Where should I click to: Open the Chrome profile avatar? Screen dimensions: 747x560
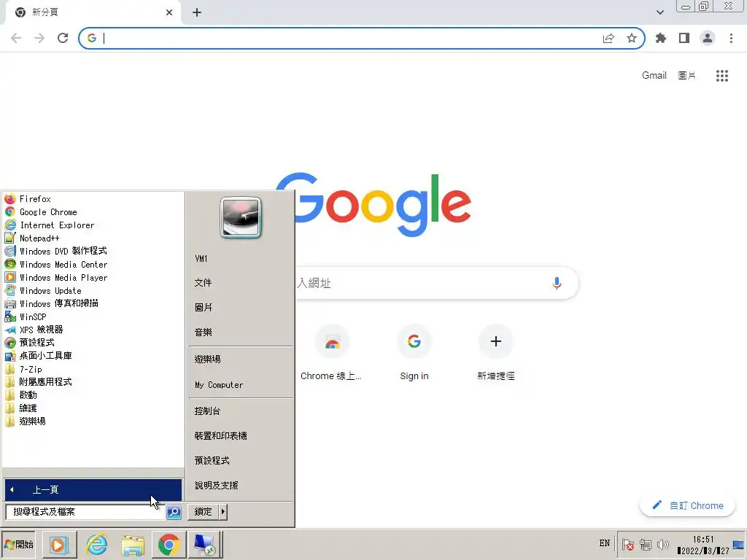[x=708, y=38]
